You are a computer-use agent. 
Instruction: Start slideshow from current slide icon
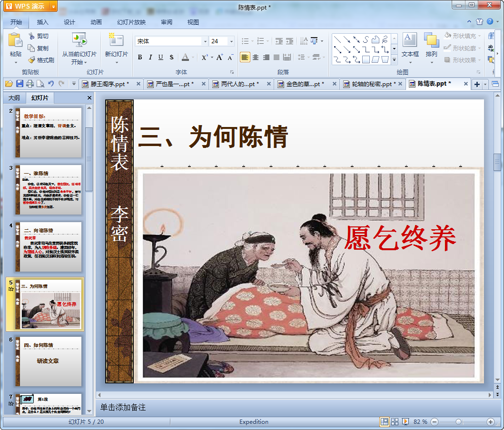(x=79, y=40)
